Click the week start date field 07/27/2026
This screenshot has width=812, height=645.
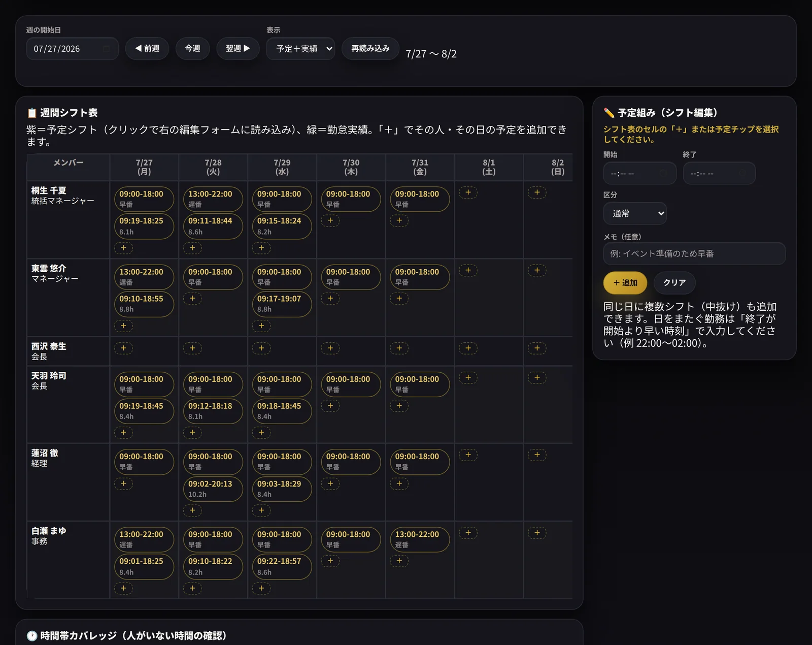[72, 49]
